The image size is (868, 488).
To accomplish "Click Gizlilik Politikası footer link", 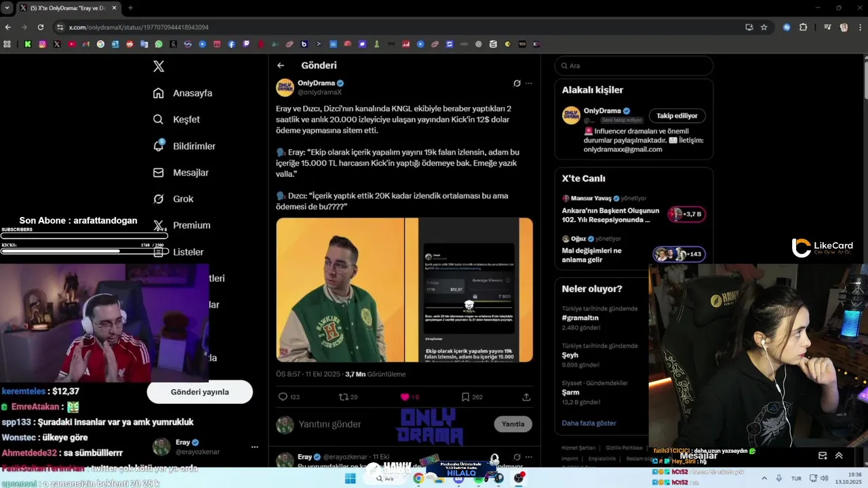I will point(624,448).
